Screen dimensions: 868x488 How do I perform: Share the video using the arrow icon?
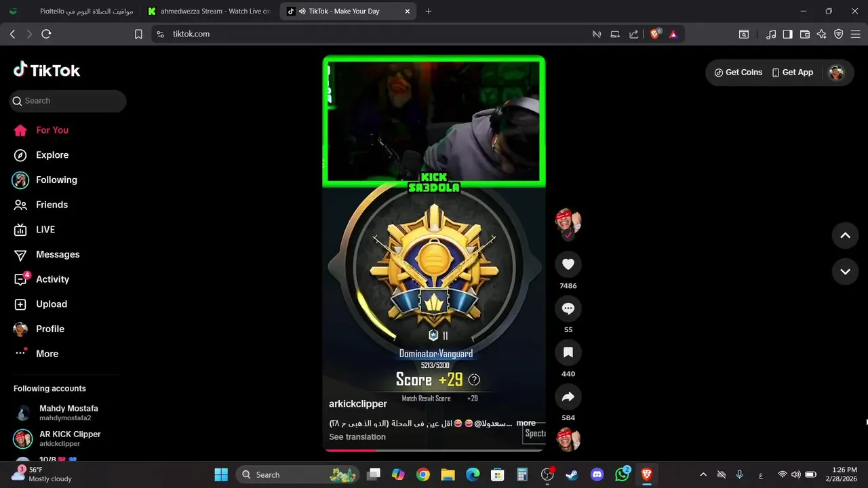568,396
